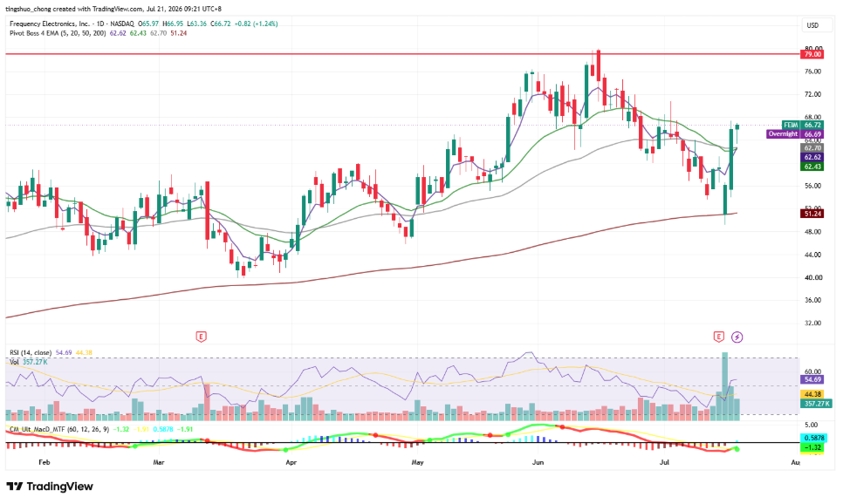The width and height of the screenshot is (843, 504).
Task: Click the May label on time axis
Action: 417,462
